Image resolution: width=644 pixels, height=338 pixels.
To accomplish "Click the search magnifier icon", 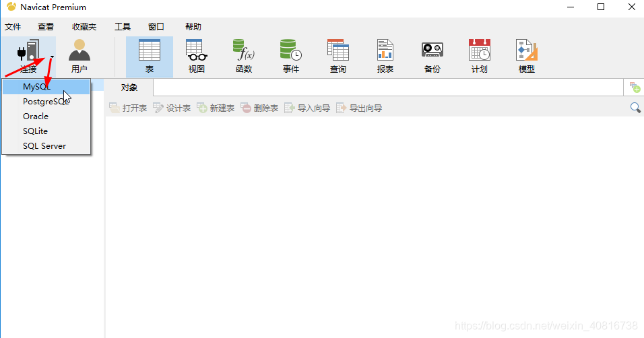I will (x=635, y=108).
